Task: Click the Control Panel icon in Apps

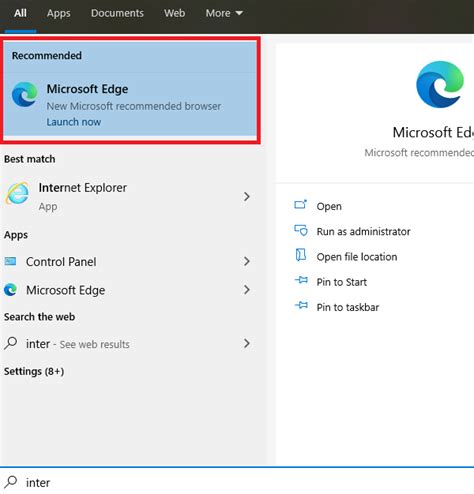Action: pyautogui.click(x=10, y=261)
